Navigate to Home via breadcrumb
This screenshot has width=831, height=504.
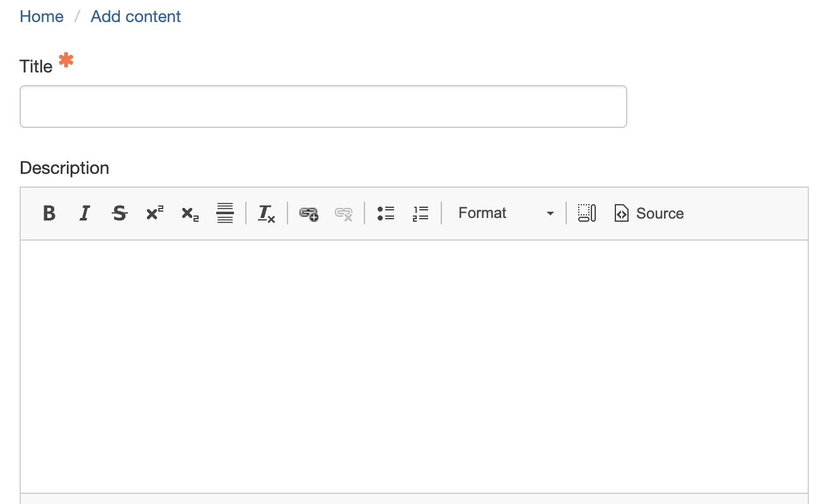pyautogui.click(x=41, y=16)
